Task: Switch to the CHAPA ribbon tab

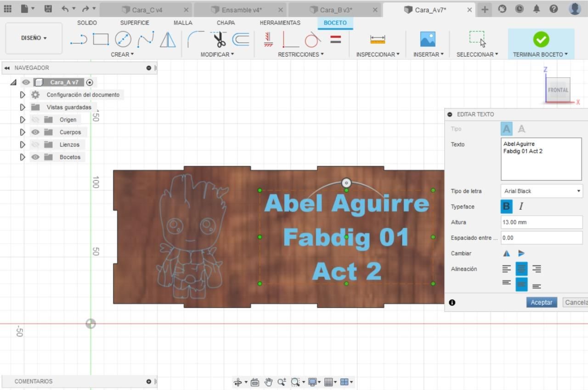Action: point(226,23)
